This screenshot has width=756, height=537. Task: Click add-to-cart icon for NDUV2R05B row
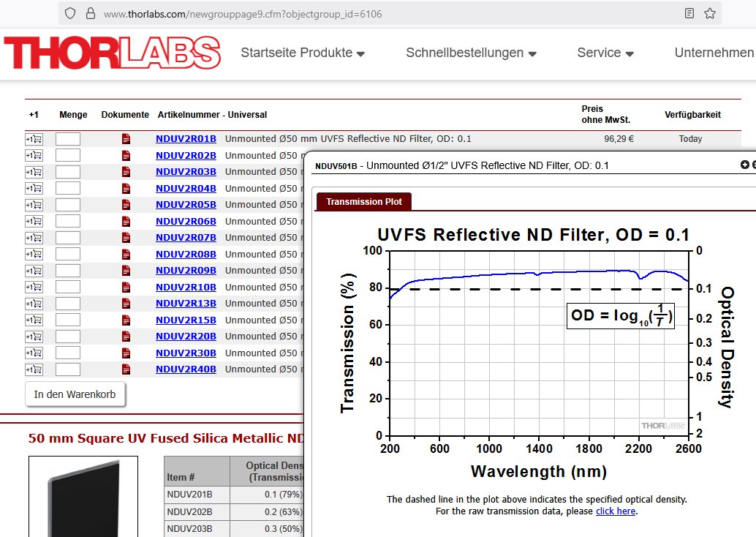34,205
